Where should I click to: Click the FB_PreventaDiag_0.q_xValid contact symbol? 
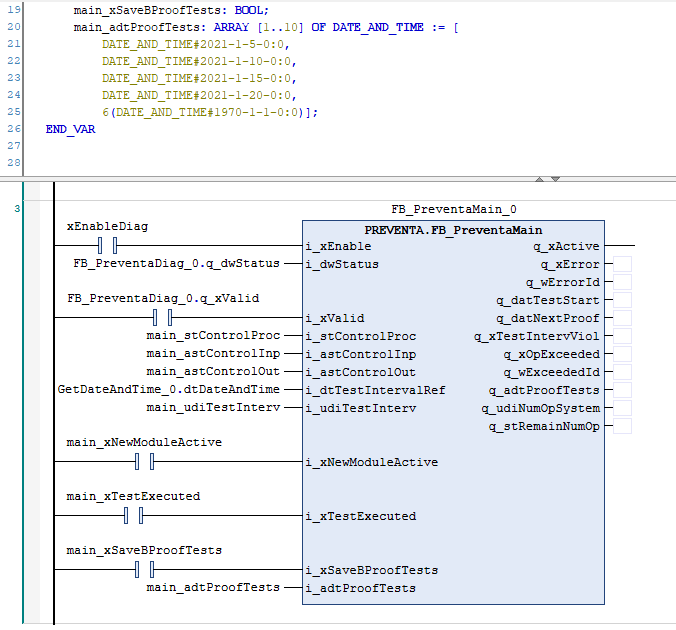(163, 317)
